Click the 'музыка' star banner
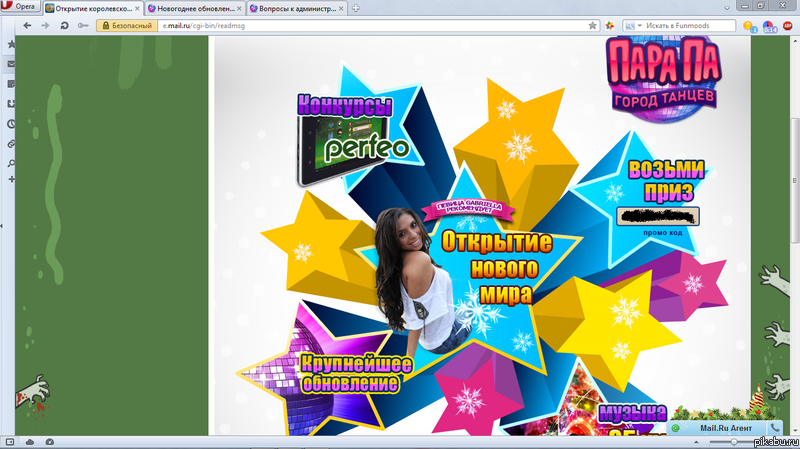The width and height of the screenshot is (800, 449). point(632,412)
